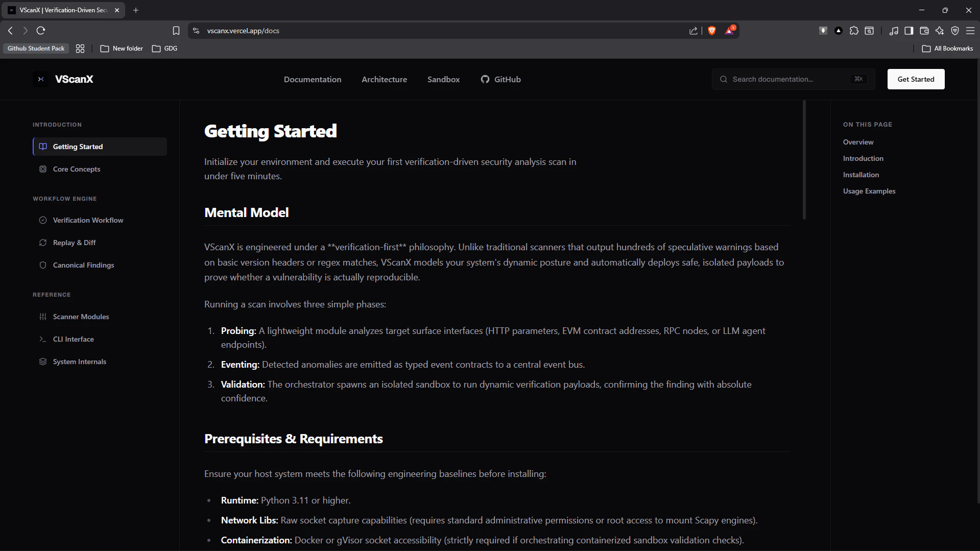Open the music note playlist icon

click(x=893, y=31)
